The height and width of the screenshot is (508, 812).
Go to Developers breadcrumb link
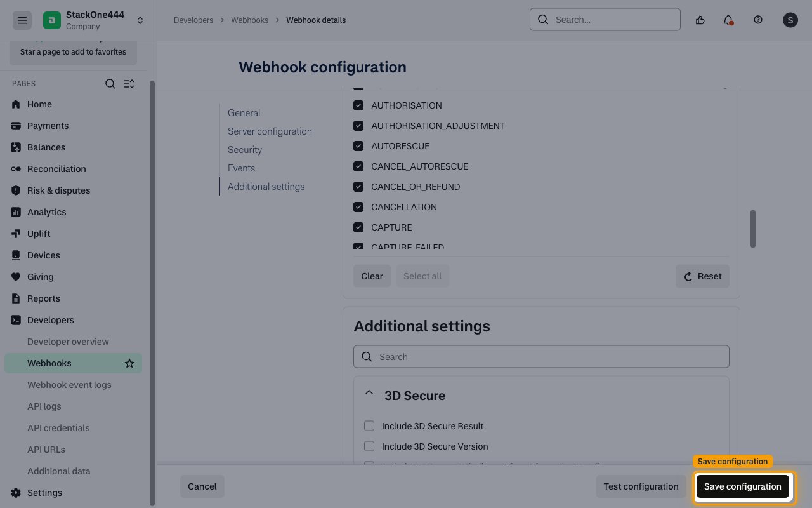(x=193, y=20)
